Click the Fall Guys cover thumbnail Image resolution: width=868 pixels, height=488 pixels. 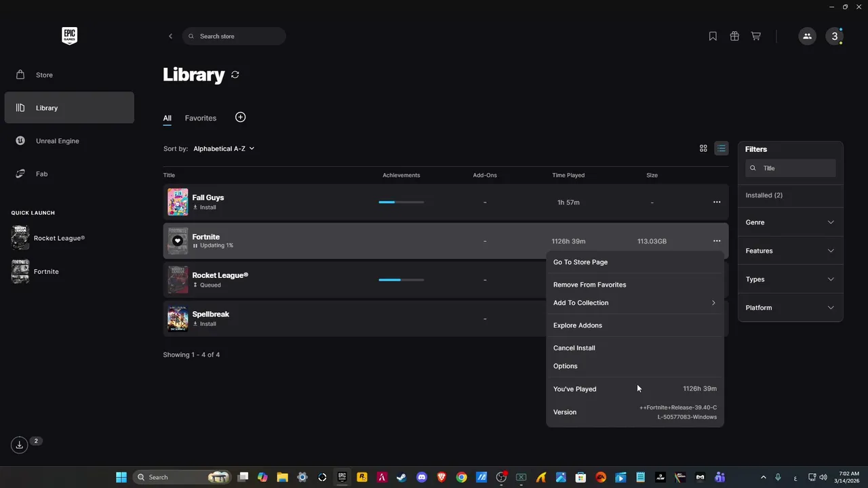tap(178, 202)
